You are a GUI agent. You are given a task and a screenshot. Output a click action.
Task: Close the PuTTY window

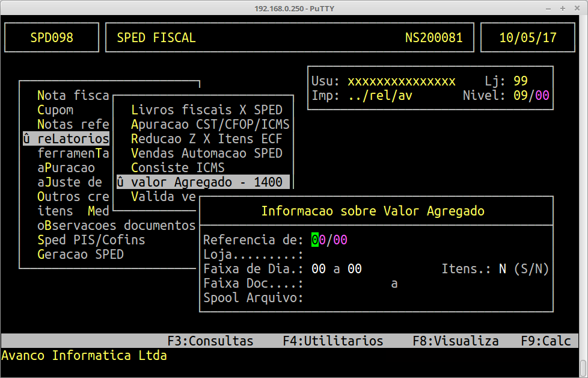tap(577, 8)
